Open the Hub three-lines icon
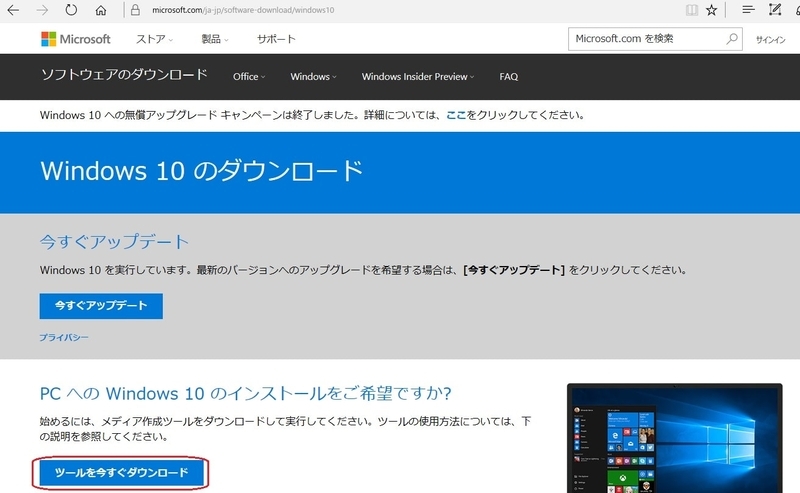This screenshot has height=493, width=800. click(x=748, y=10)
